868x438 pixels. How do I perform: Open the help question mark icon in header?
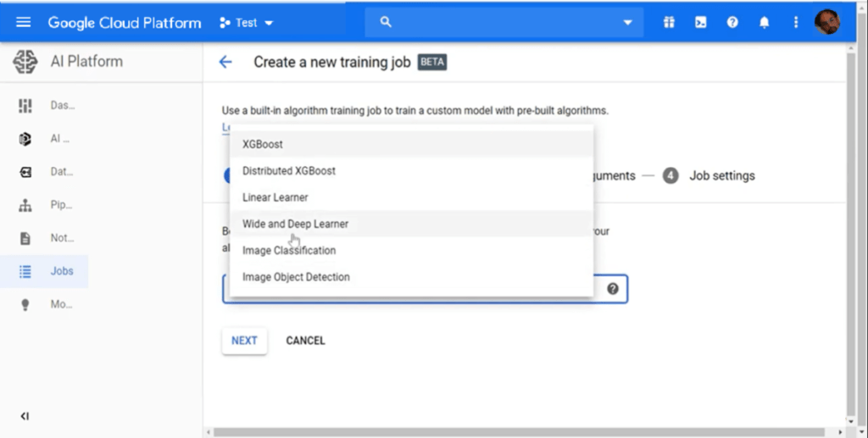732,23
